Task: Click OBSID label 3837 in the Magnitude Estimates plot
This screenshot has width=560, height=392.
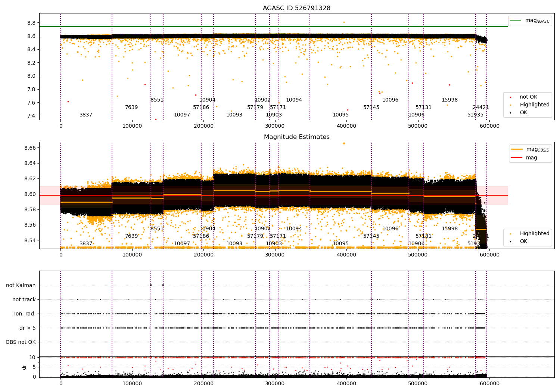Action: tap(86, 244)
